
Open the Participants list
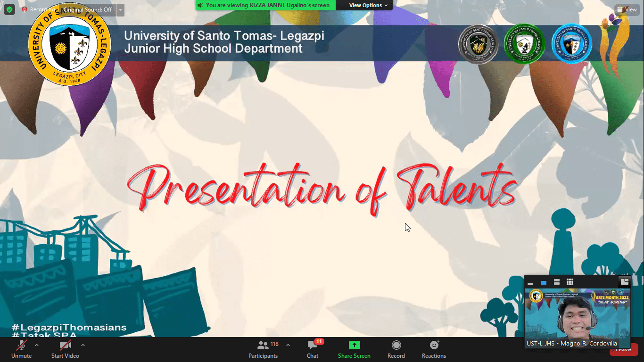(264, 346)
